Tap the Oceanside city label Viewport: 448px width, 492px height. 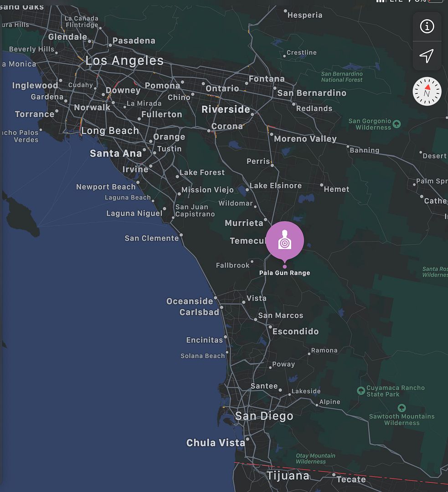(190, 301)
